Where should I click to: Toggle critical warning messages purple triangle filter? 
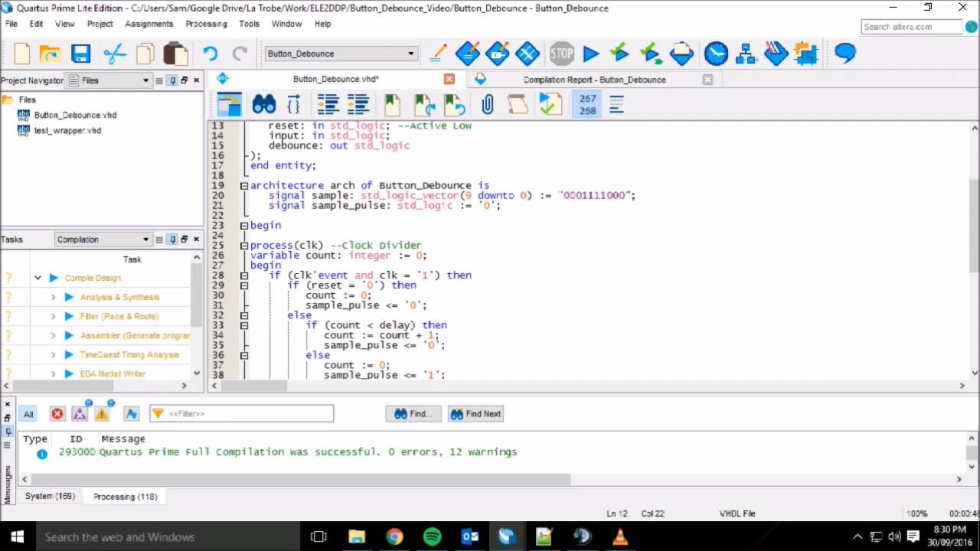[80, 414]
